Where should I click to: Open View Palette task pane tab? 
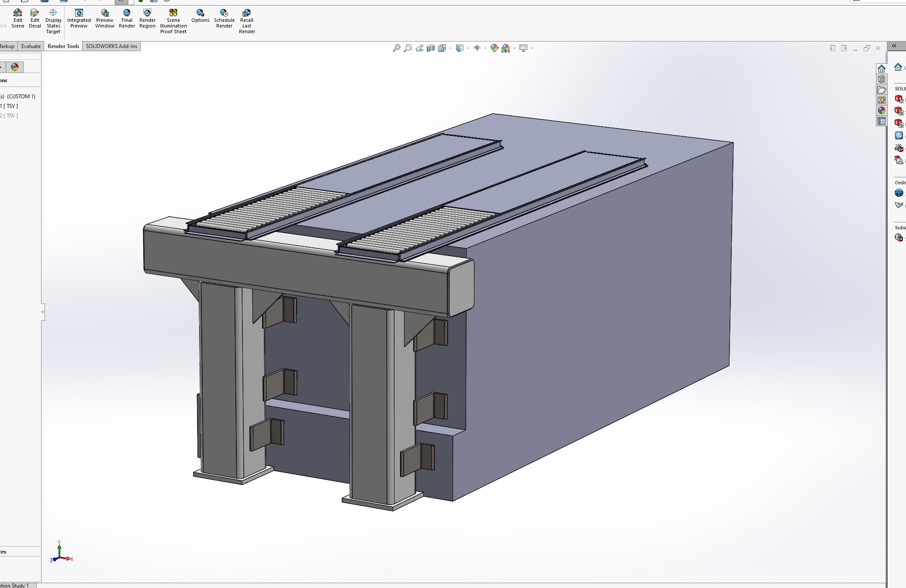pos(882,100)
